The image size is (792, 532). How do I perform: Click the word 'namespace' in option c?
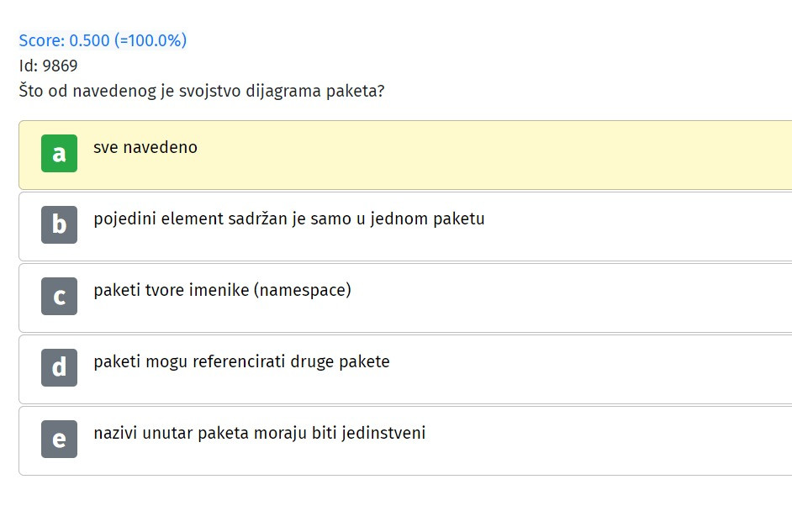coord(302,291)
